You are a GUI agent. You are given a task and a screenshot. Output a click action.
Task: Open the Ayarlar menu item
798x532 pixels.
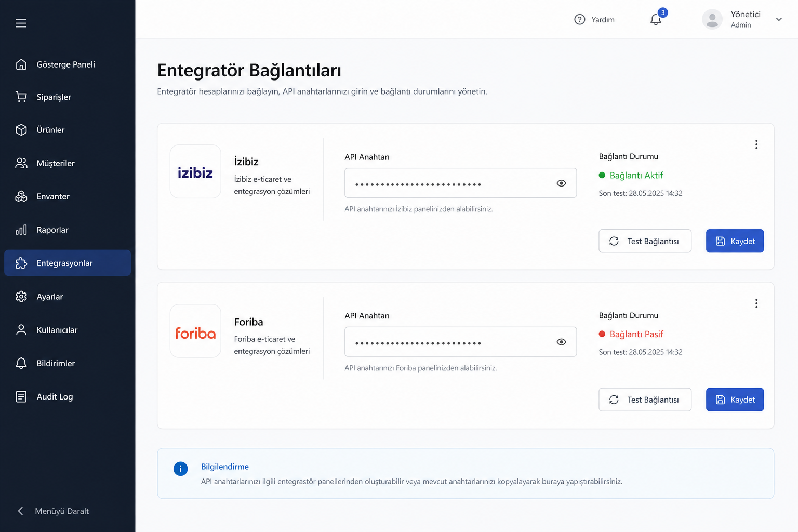pos(68,297)
